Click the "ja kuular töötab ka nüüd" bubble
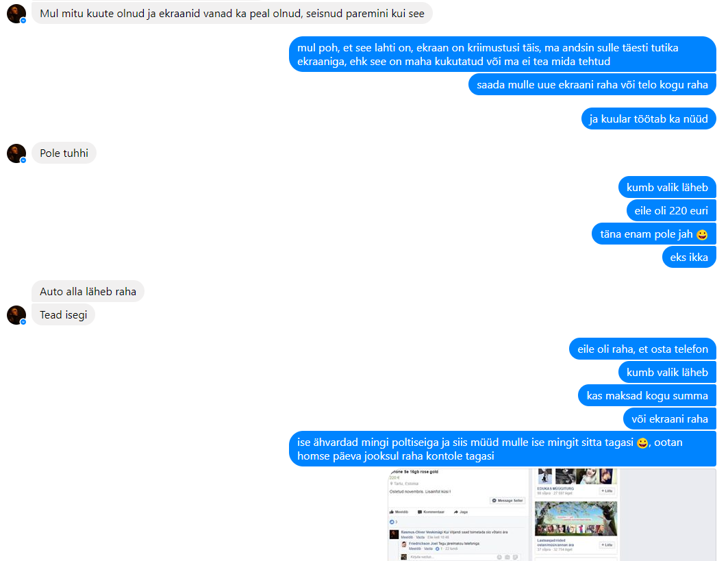The width and height of the screenshot is (728, 561). point(649,119)
